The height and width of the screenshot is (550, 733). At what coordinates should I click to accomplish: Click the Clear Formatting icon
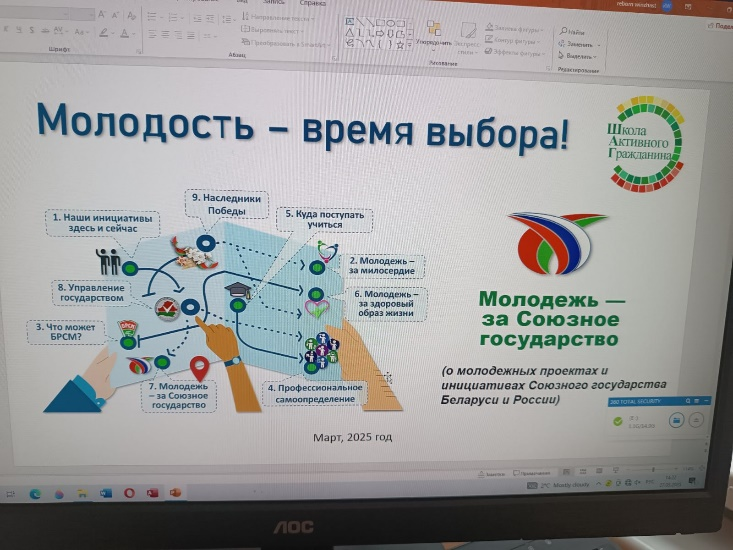click(130, 17)
